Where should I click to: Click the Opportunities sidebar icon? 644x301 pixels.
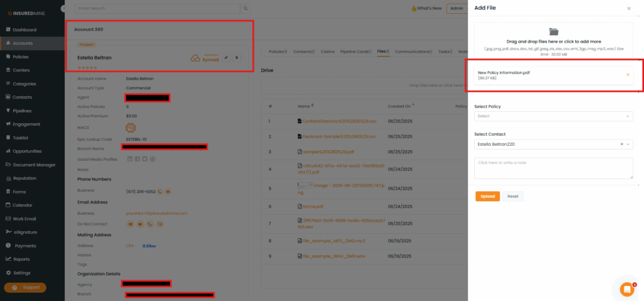[8, 151]
